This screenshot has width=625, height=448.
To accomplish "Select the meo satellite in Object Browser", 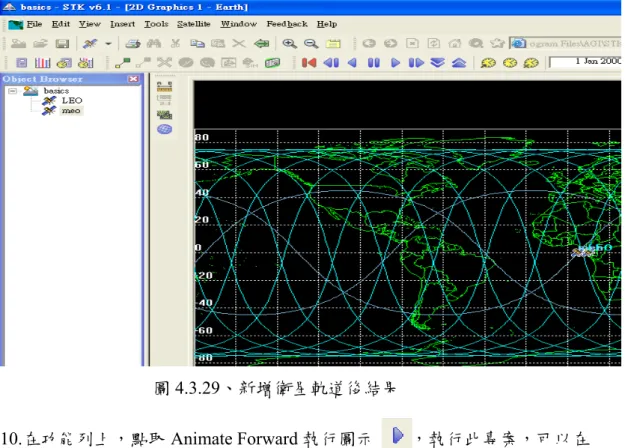I will point(71,110).
